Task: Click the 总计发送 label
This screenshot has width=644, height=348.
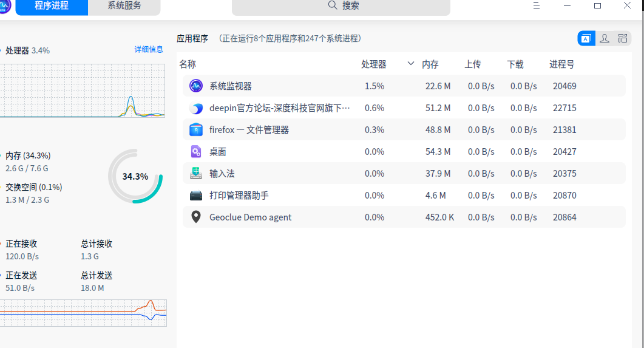Action: [x=97, y=275]
